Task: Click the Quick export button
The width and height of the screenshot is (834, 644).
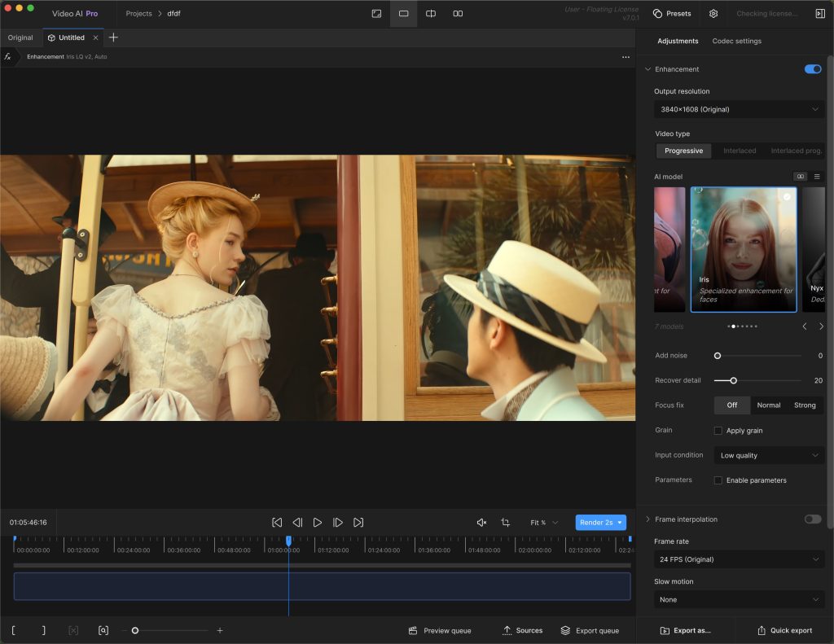Action: point(786,630)
